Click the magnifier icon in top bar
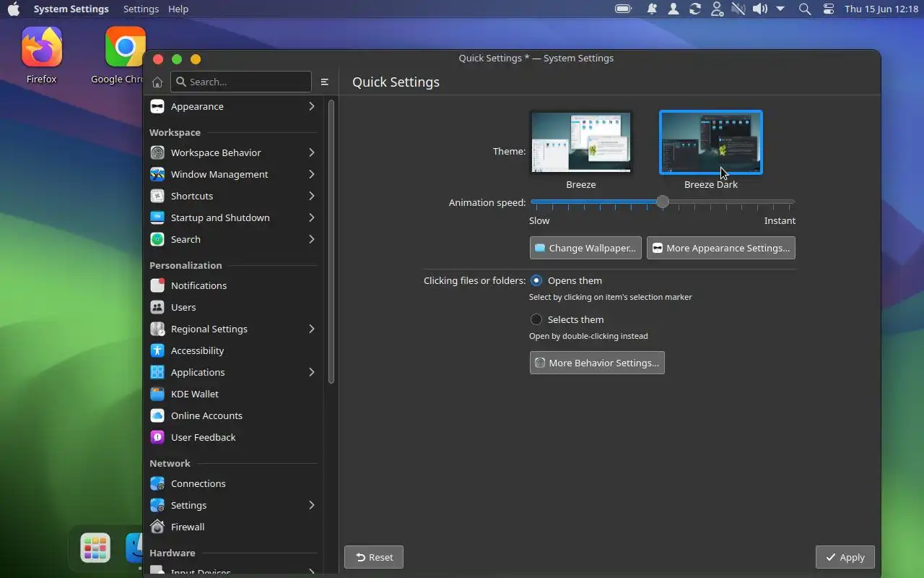The height and width of the screenshot is (578, 924). [805, 9]
